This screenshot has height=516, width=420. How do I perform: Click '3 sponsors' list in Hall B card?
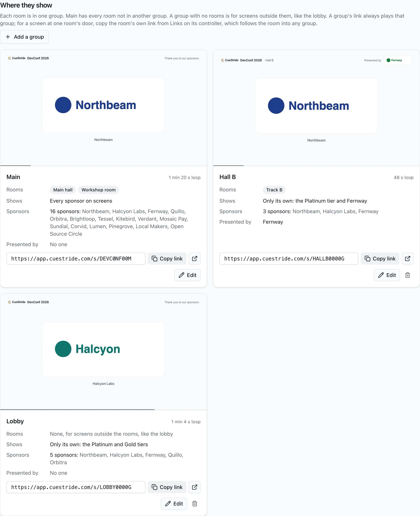321,211
